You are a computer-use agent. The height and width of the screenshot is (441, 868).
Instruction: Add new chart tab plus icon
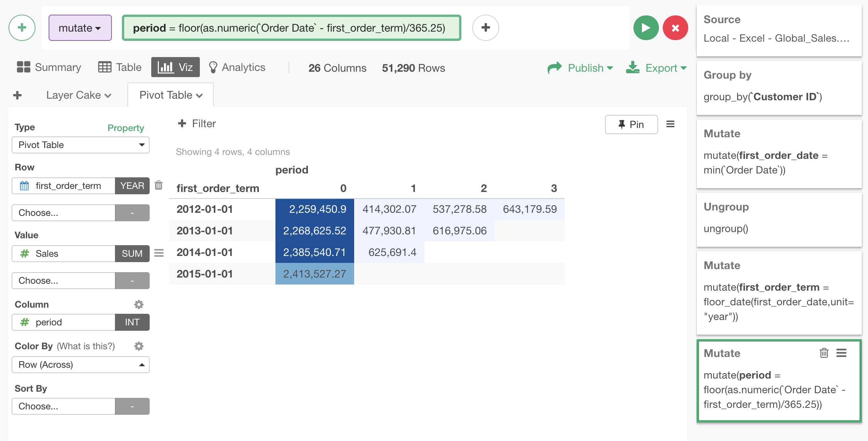pyautogui.click(x=17, y=95)
